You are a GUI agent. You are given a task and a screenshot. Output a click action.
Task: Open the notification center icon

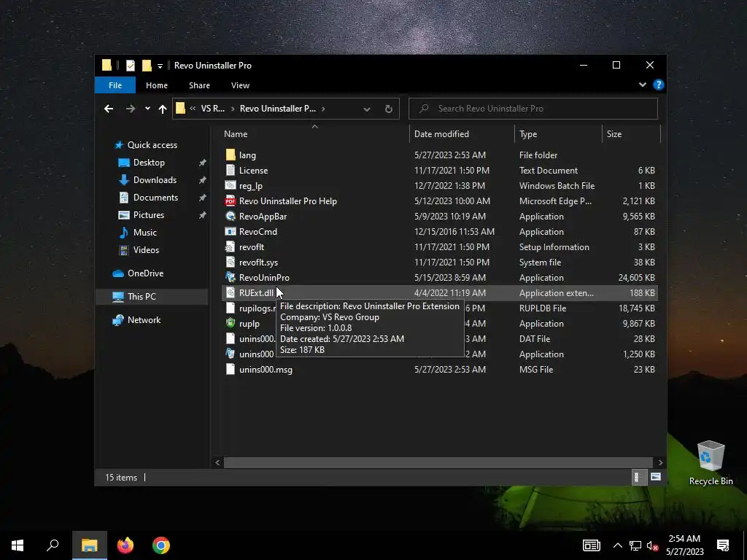pyautogui.click(x=723, y=545)
